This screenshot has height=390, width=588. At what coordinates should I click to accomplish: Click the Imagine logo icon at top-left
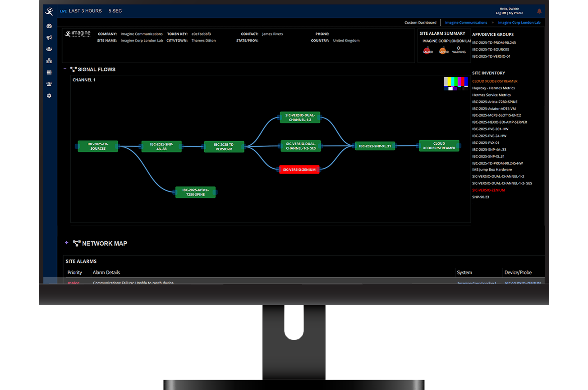point(49,11)
